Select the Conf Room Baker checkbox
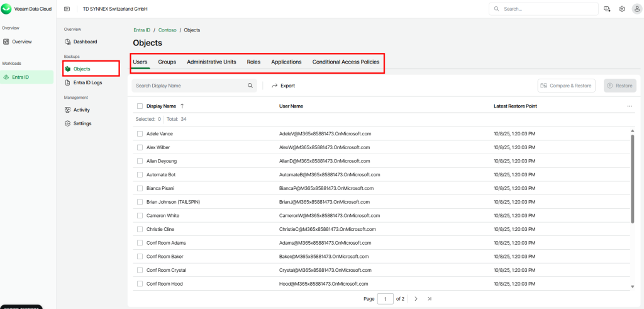Viewport: 644px width, 309px height. (x=140, y=256)
